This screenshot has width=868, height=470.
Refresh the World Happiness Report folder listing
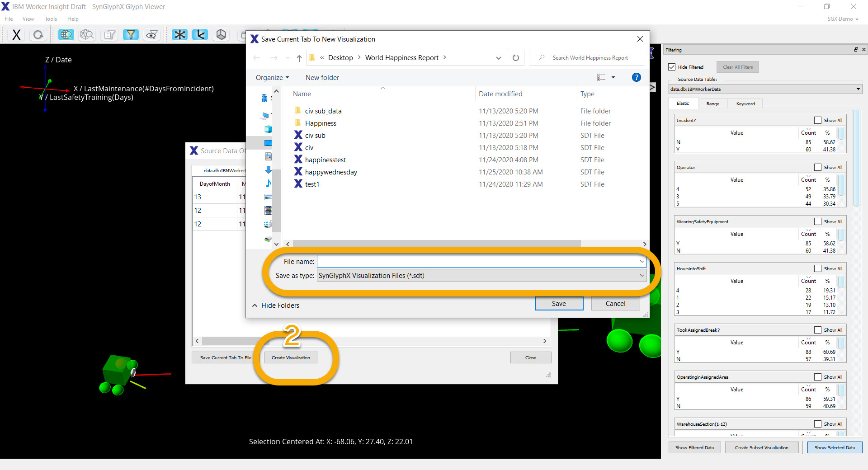point(516,58)
